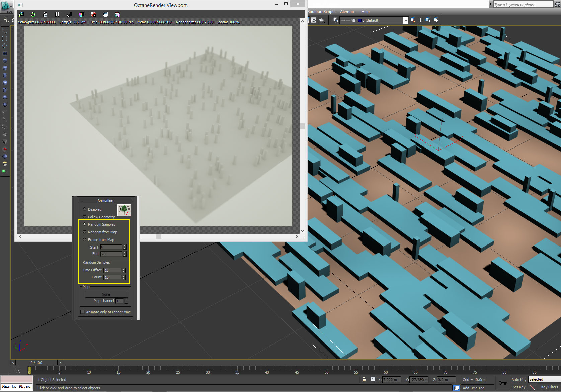Open Key Filters dialog
The height and width of the screenshot is (392, 561).
pyautogui.click(x=550, y=387)
